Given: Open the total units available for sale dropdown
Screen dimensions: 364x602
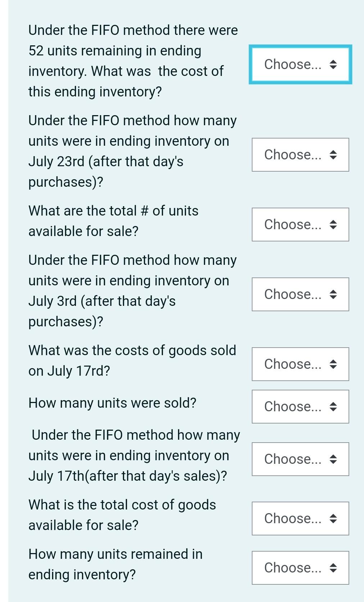Looking at the screenshot, I should click(x=300, y=224).
